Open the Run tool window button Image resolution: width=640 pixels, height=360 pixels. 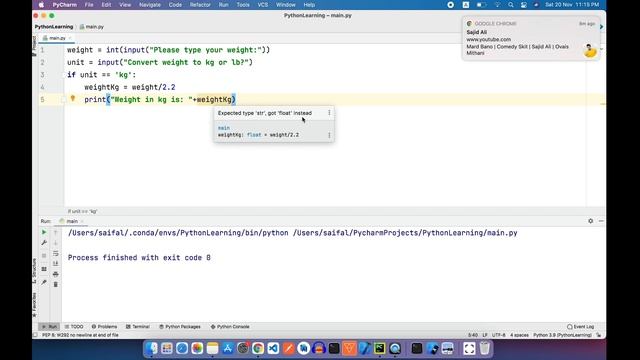(x=49, y=327)
